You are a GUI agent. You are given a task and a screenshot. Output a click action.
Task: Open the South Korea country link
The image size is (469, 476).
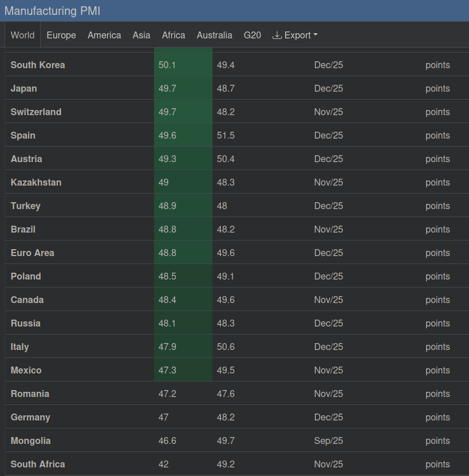(38, 65)
